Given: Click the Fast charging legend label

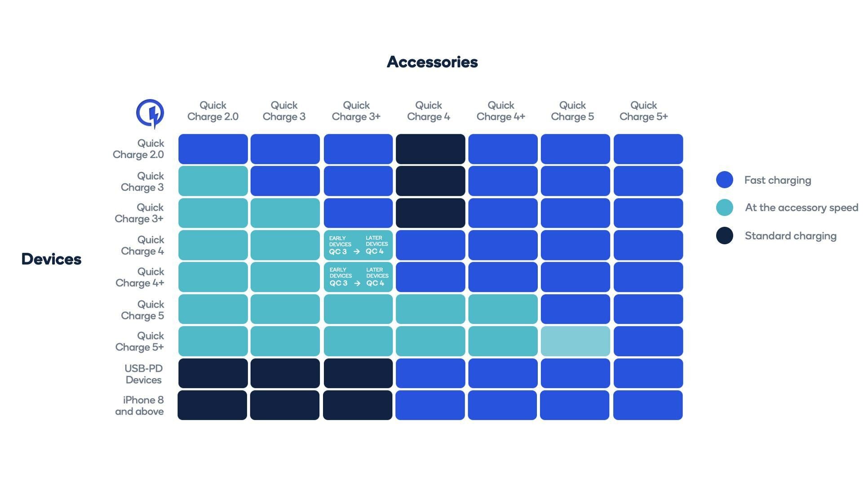Looking at the screenshot, I should click(778, 181).
